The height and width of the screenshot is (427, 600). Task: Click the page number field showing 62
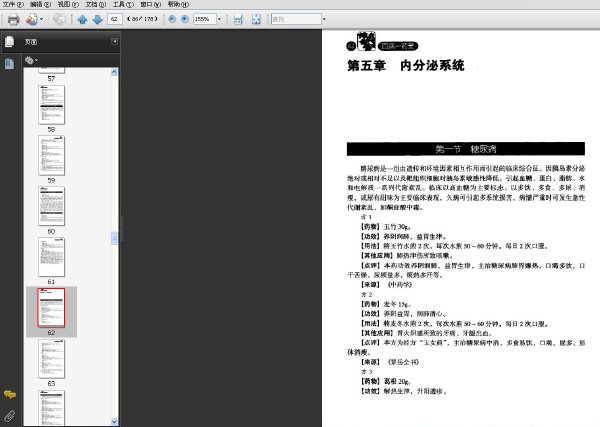pyautogui.click(x=114, y=19)
